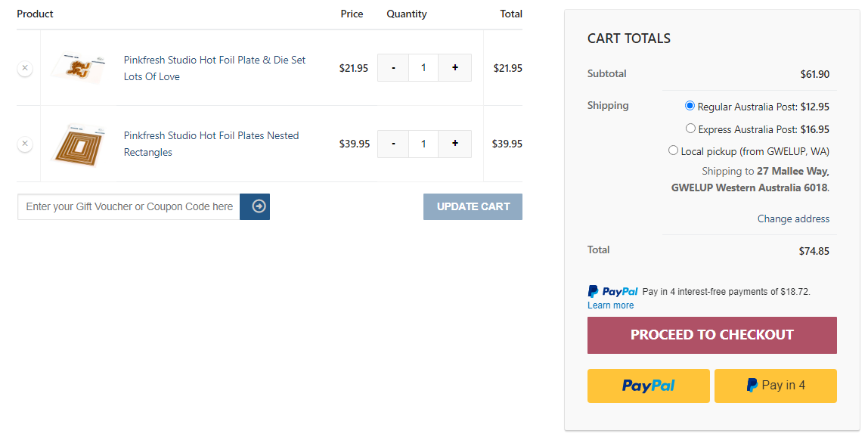Remove the Lots Of Love item from cart
The image size is (868, 437).
point(24,67)
